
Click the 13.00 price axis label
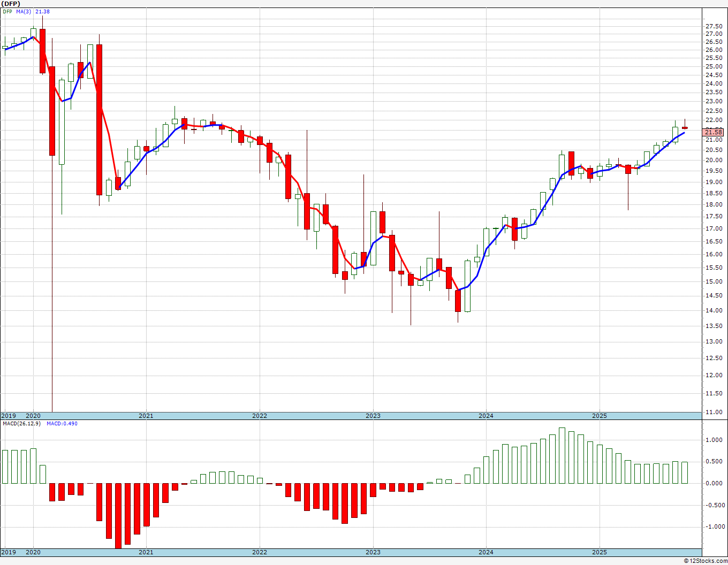point(714,341)
